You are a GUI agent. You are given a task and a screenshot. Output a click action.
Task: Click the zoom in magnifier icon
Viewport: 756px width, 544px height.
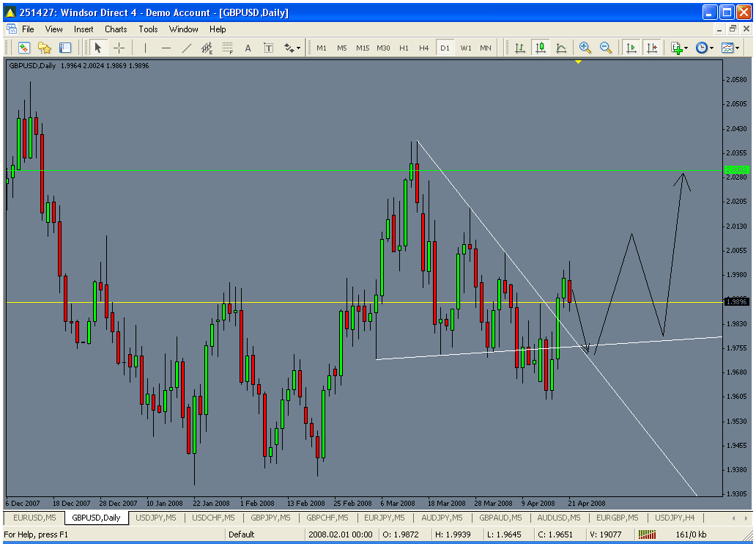coord(585,48)
